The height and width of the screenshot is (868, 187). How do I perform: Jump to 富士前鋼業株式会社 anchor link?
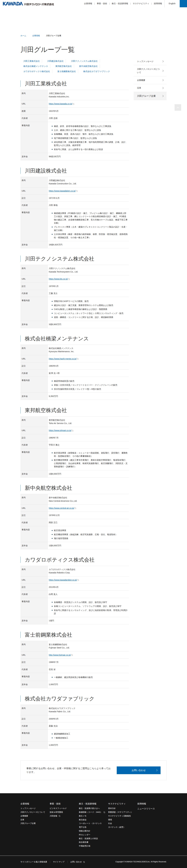pos(66,71)
